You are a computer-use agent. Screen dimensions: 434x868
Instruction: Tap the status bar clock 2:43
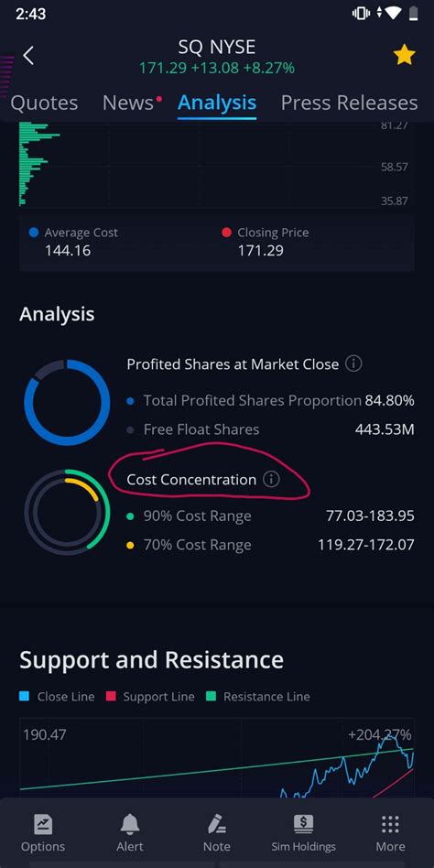(31, 14)
